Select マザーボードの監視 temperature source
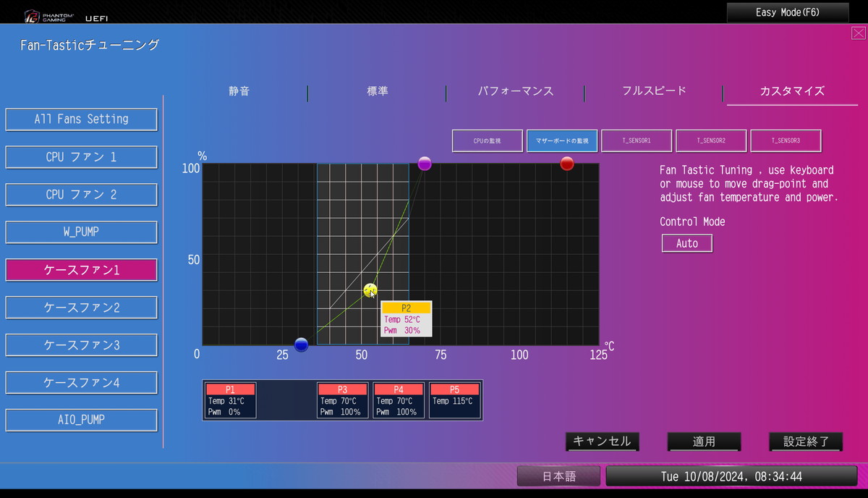The width and height of the screenshot is (868, 498). coord(562,140)
